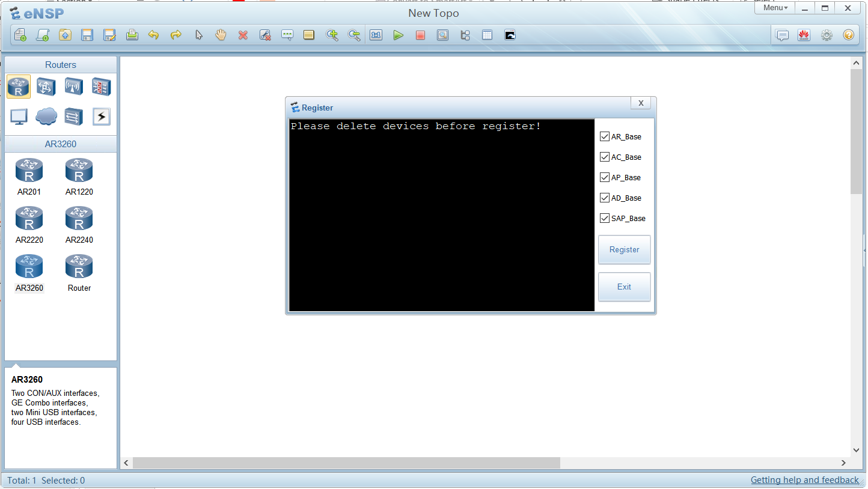The image size is (868, 489).
Task: Print the topology via printer icon
Action: (132, 35)
